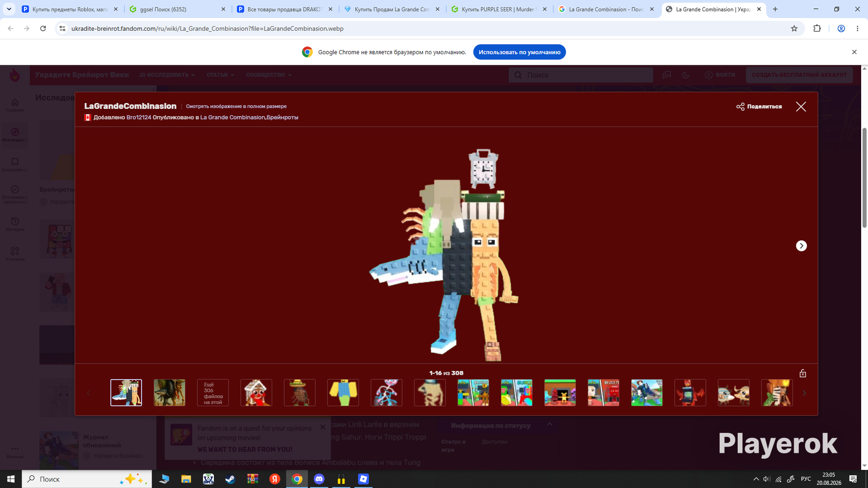
Task: Select the thumbnail showing '$9 213.7'
Action: coord(603,393)
